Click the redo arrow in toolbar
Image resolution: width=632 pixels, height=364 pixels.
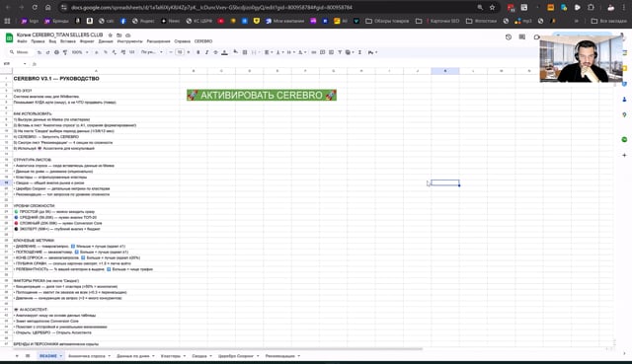[x=48, y=52]
